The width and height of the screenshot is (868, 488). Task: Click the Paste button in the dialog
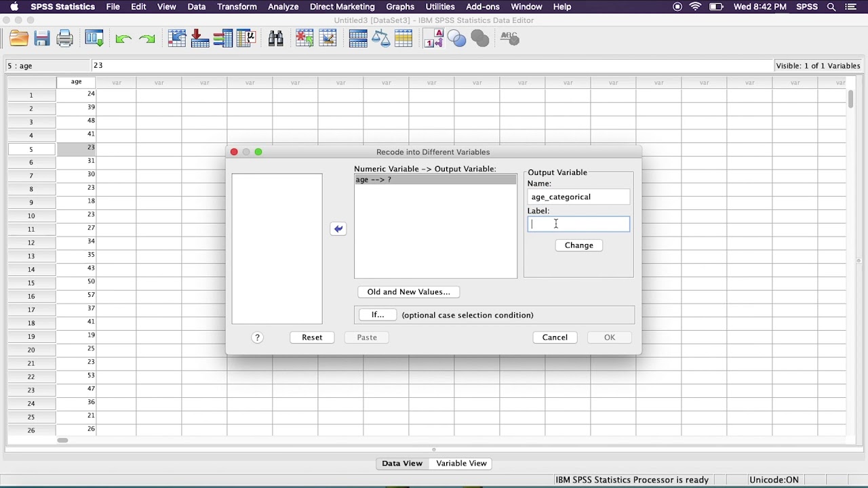(367, 338)
